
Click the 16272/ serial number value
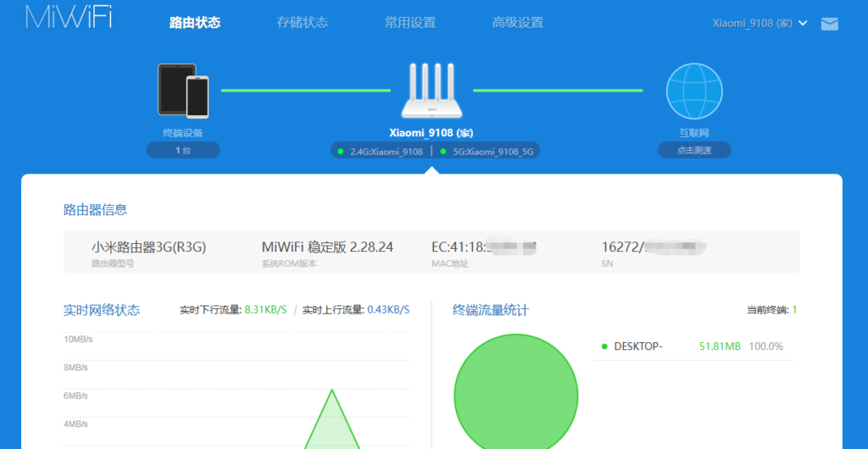click(654, 247)
